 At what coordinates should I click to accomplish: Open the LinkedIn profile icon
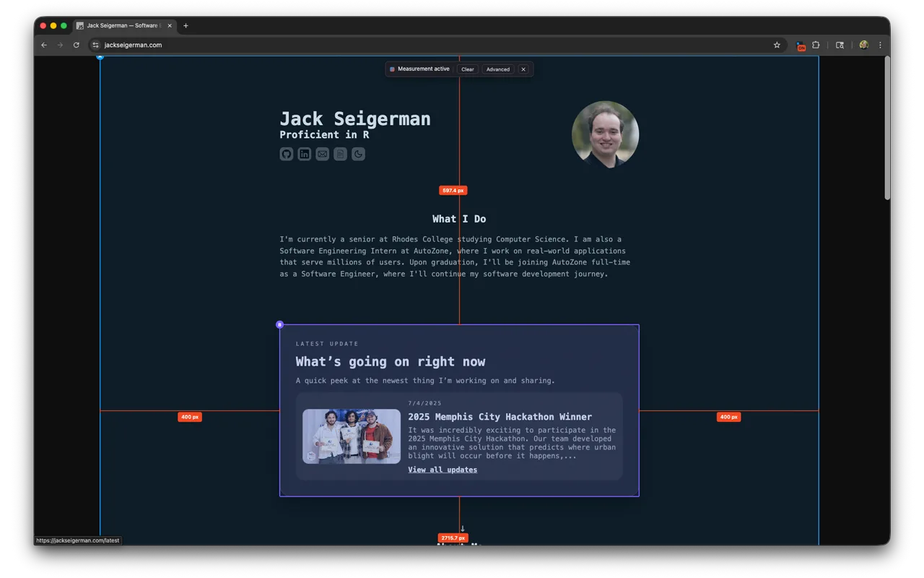305,154
